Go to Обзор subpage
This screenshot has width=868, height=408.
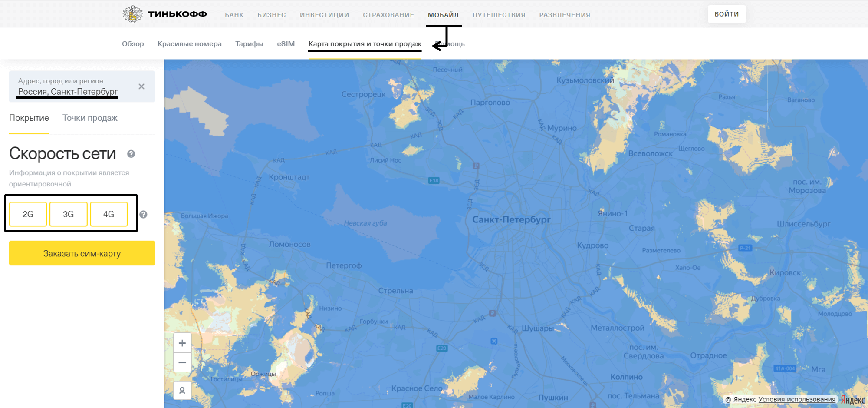pos(133,44)
